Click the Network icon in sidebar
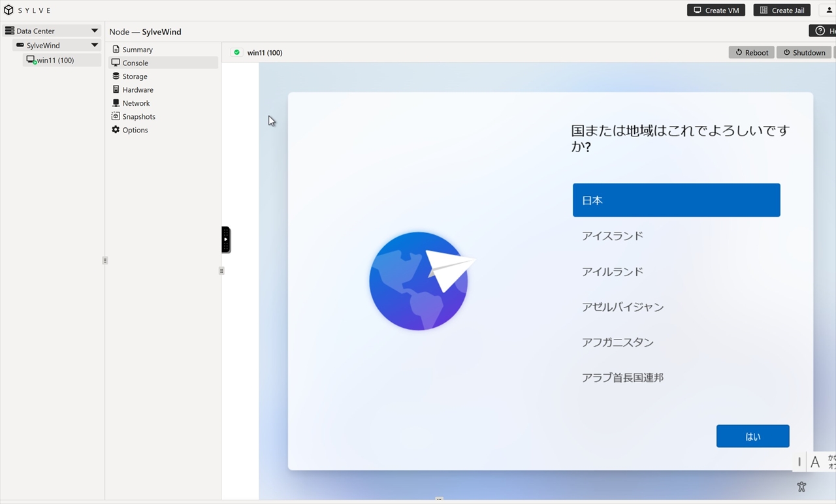Viewport: 836px width, 504px height. (x=116, y=103)
